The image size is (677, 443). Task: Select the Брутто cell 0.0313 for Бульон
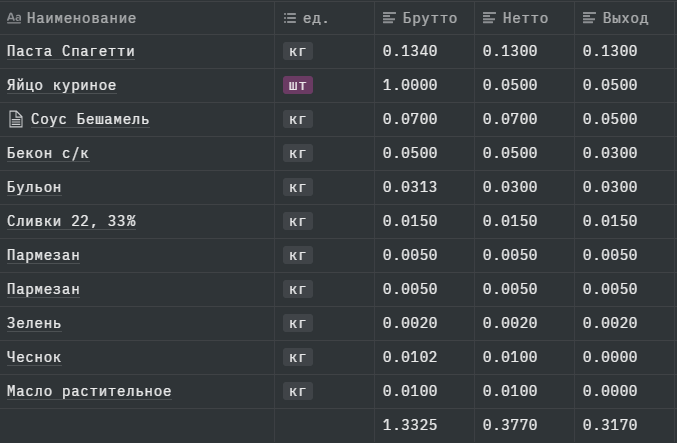[x=408, y=187]
